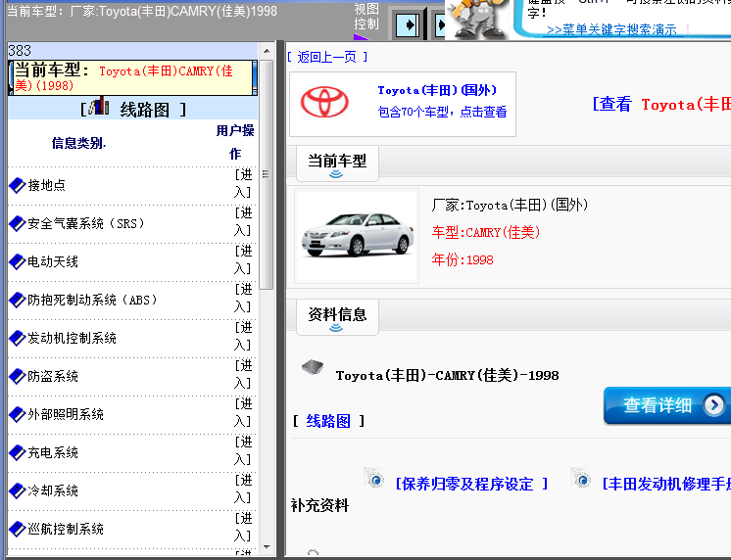Click the book icon beside 冷却系统
This screenshot has width=731, height=560.
point(18,491)
